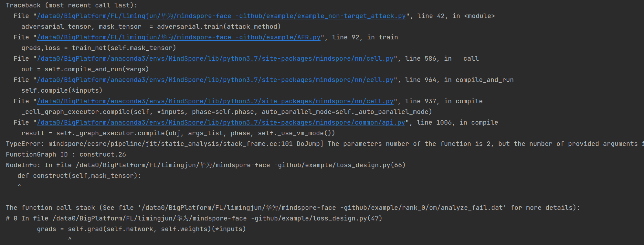Open cell.py link for line 937
This screenshot has height=245, width=644.
tap(215, 101)
